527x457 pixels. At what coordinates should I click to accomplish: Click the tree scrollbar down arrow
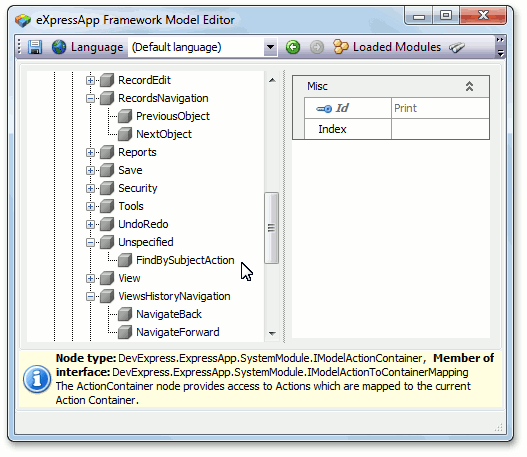tap(272, 334)
